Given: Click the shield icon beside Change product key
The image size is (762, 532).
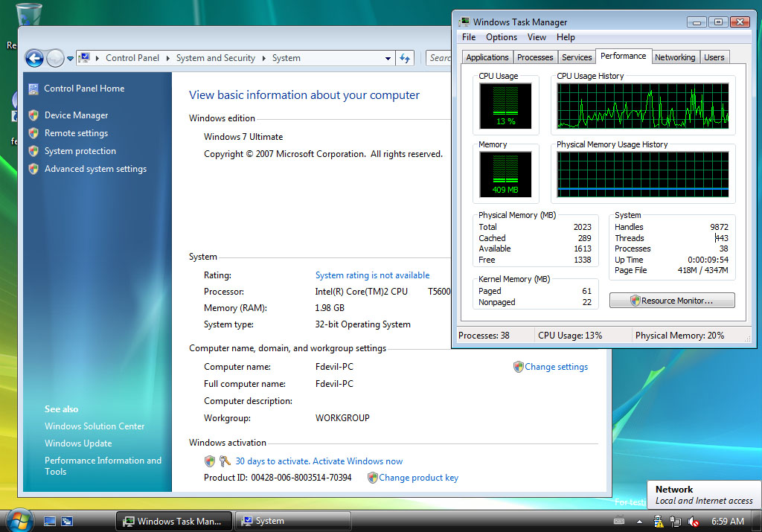Looking at the screenshot, I should pos(372,478).
